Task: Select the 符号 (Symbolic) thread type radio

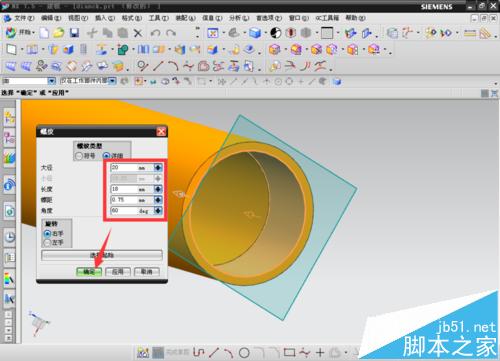Action: pyautogui.click(x=79, y=156)
